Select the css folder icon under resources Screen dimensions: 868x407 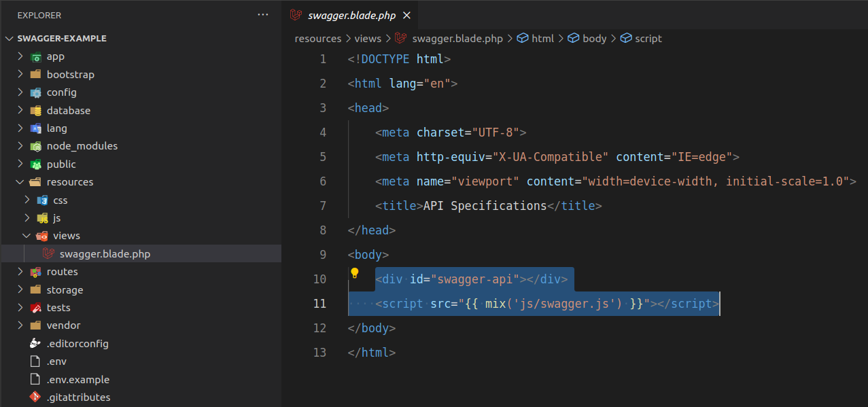42,200
